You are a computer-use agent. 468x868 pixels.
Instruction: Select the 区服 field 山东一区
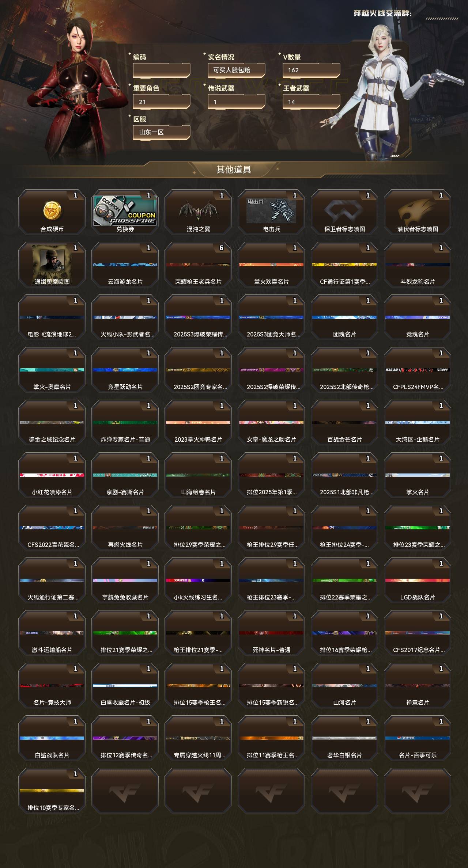[162, 132]
